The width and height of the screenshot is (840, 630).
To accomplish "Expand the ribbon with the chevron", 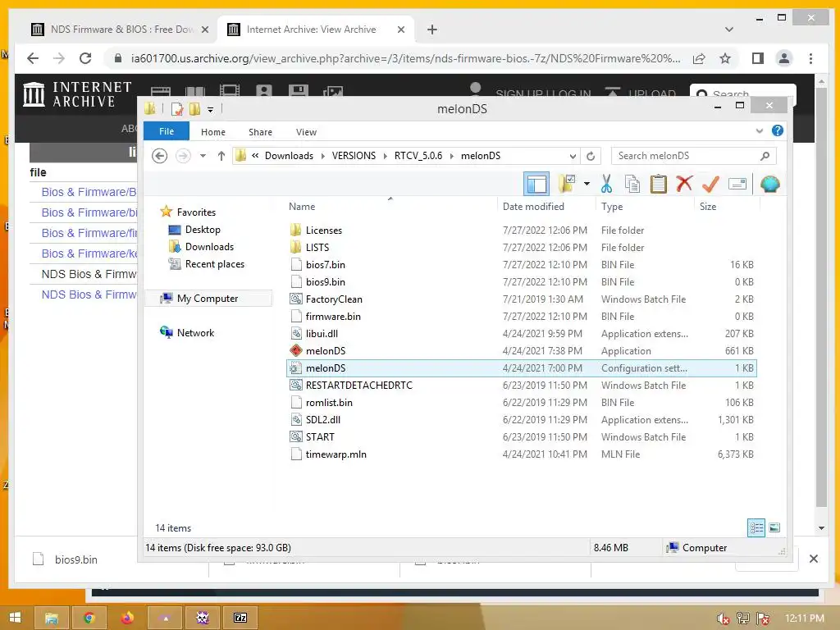I will 759,130.
